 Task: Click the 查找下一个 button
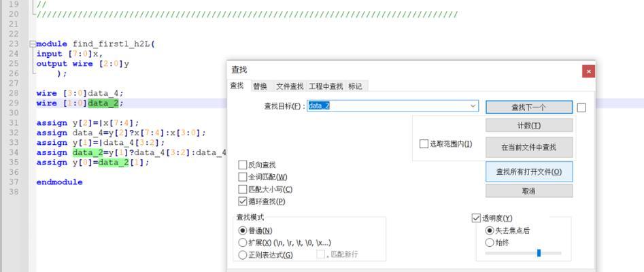point(528,107)
